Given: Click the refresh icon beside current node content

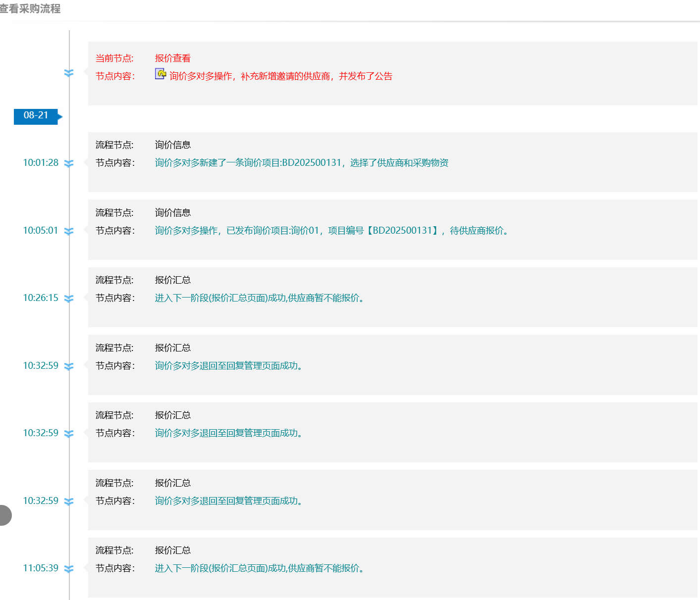Looking at the screenshot, I should 161,74.
